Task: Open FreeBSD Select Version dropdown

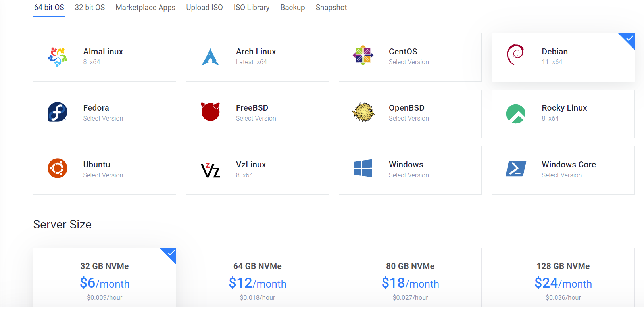Action: (x=256, y=118)
